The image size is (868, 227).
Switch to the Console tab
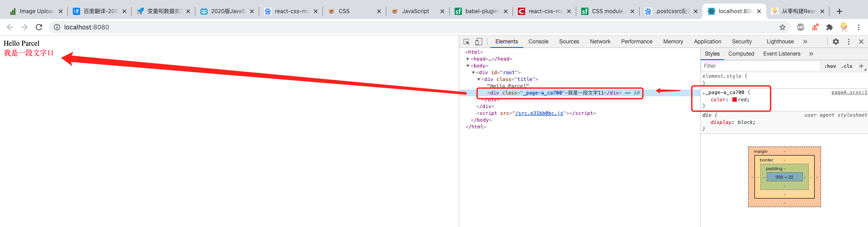point(538,42)
